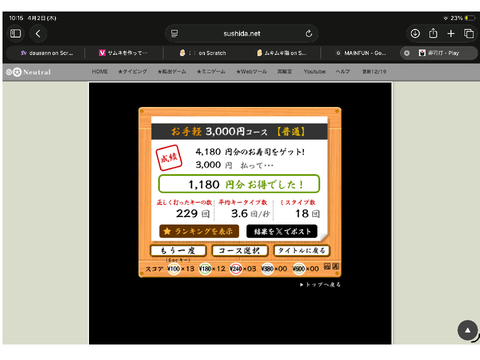Click the ¥100 plate score icon

point(174,269)
